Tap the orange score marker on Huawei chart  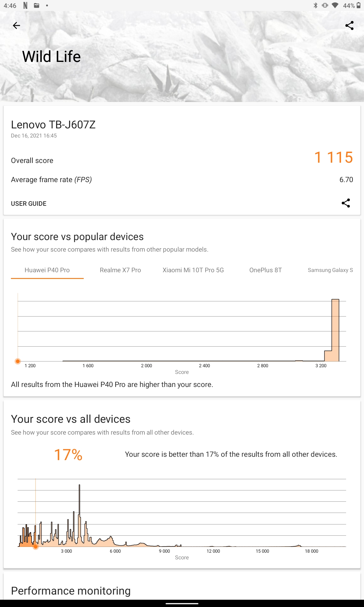(18, 361)
